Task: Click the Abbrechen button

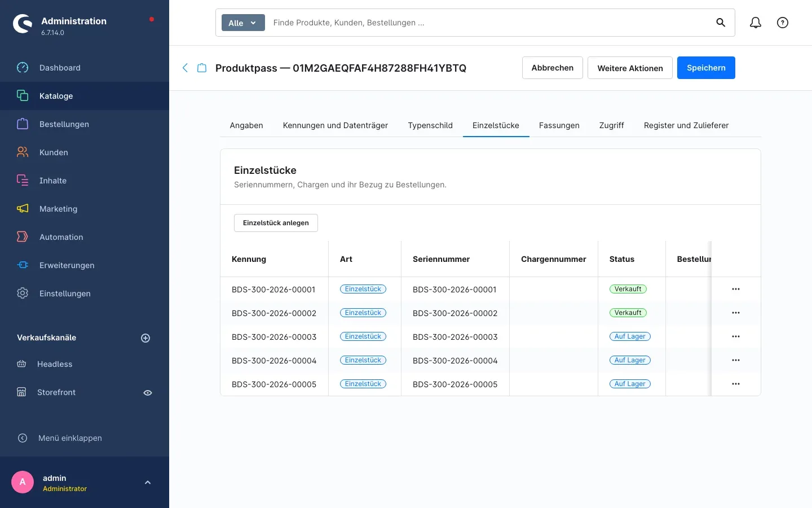Action: 553,68
